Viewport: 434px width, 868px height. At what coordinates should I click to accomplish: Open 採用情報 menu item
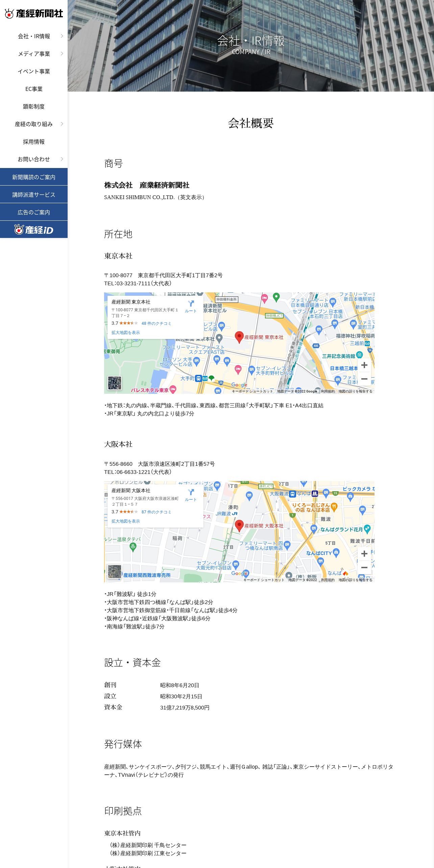click(34, 142)
